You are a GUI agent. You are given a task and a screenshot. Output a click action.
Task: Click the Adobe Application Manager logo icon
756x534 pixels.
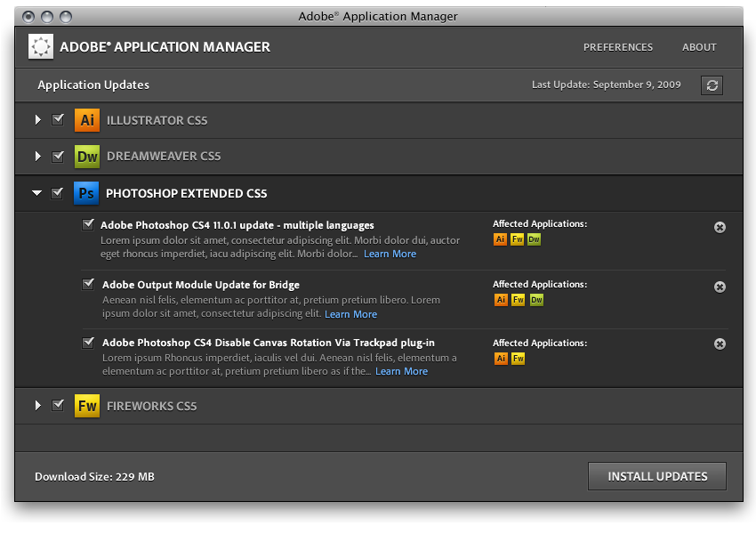point(41,47)
